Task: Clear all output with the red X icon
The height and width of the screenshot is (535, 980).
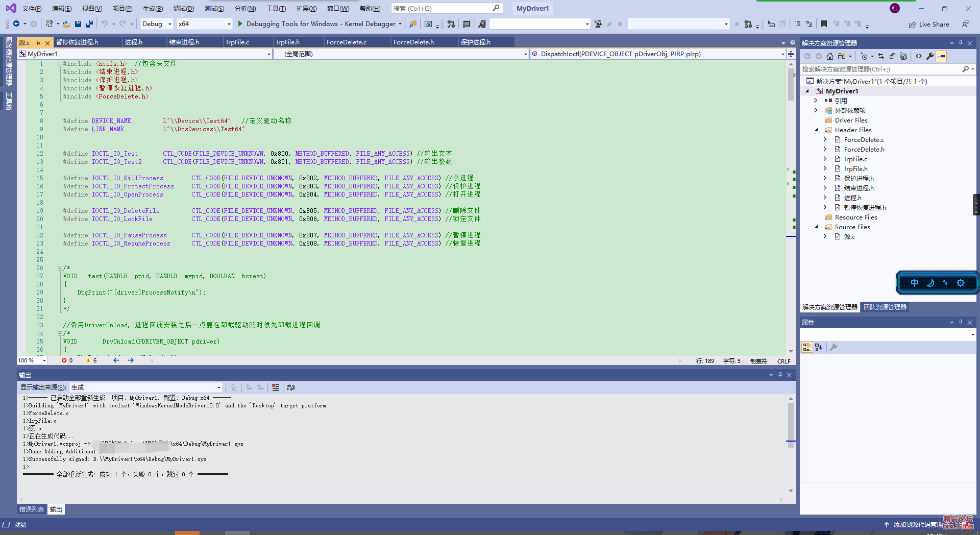Action: 276,387
